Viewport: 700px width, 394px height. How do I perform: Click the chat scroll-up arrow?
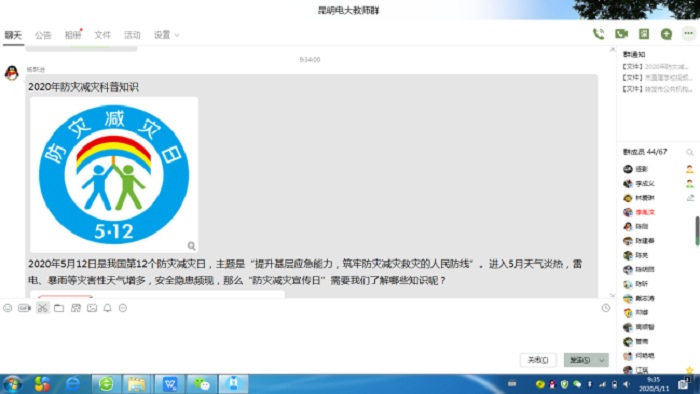[x=612, y=50]
